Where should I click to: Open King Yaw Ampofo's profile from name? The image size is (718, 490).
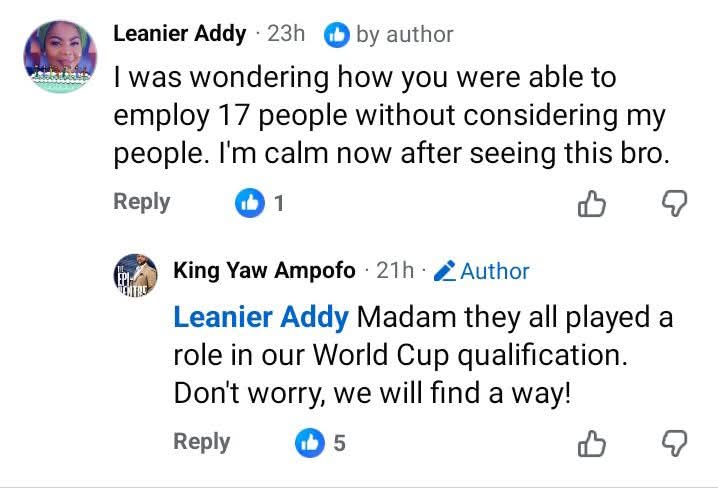264,271
